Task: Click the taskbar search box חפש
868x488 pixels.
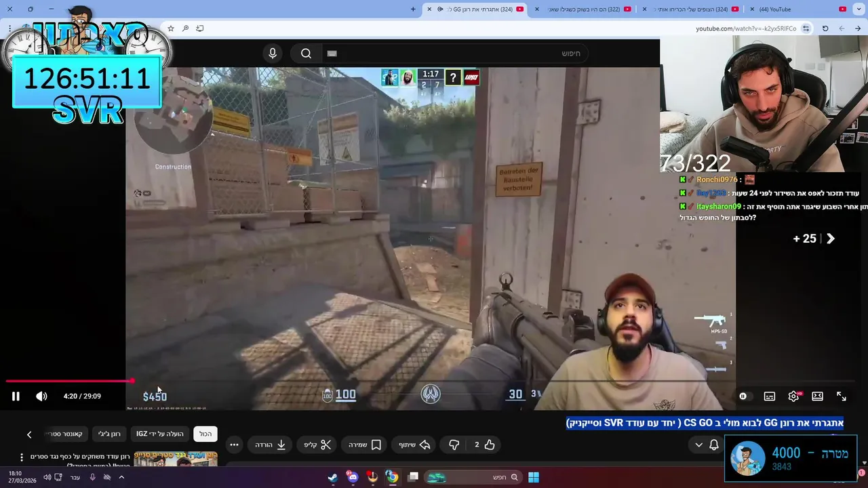Action: 473,477
